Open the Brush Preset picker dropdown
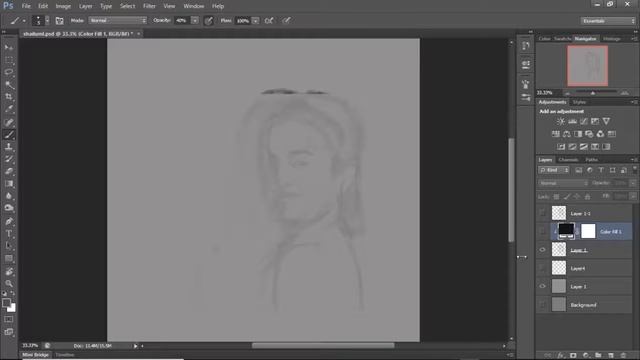The width and height of the screenshot is (640, 360). click(x=47, y=21)
